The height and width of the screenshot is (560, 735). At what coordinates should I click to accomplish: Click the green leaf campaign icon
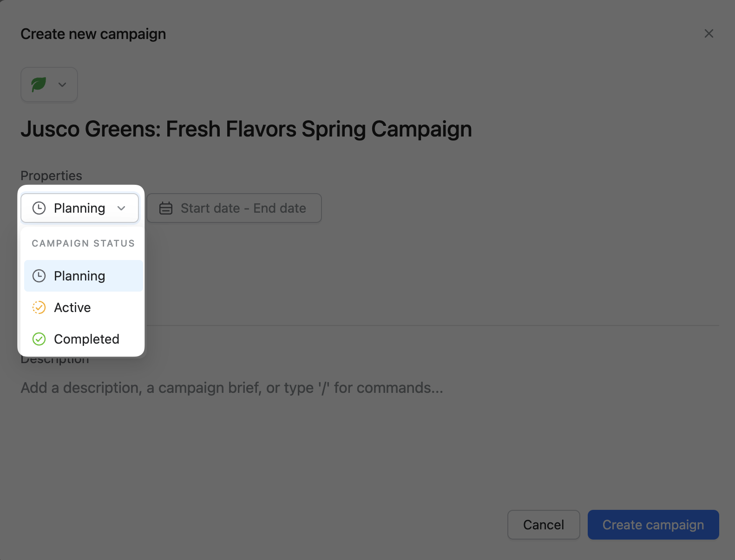coord(39,85)
